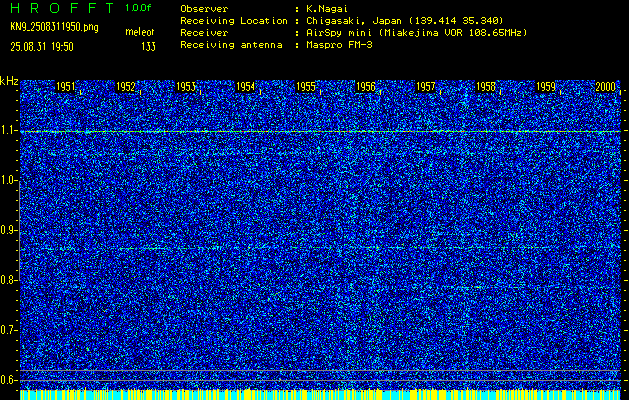
Task: Click the 1955 time marker
Action: coord(306,87)
